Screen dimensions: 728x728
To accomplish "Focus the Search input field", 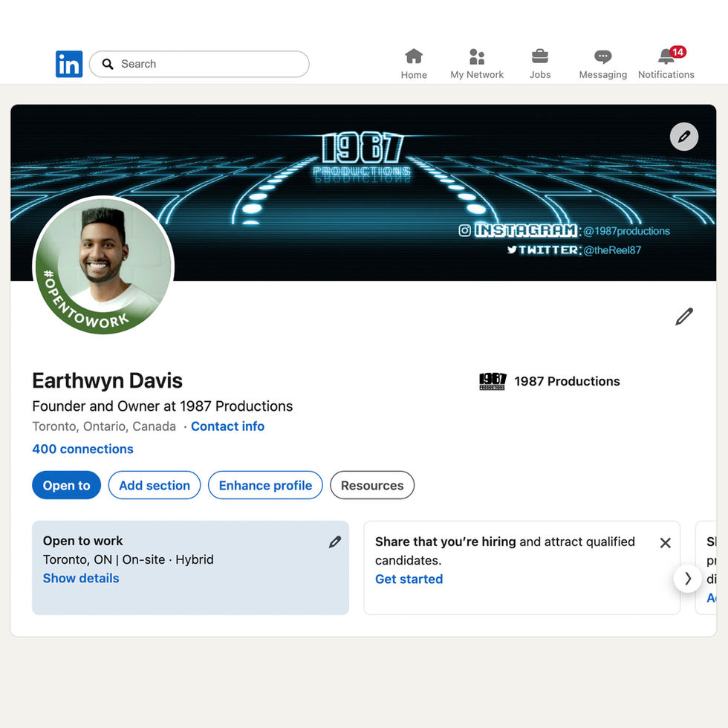I will coord(199,64).
